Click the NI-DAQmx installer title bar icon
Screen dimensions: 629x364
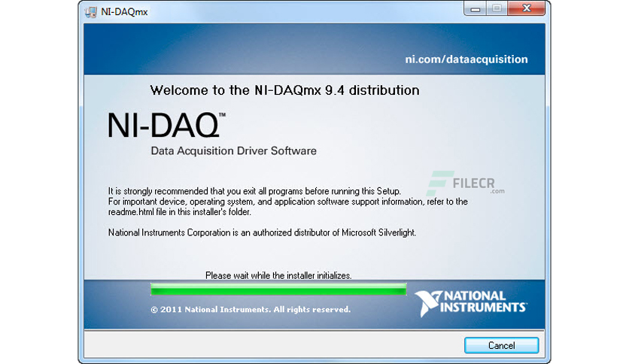(90, 12)
